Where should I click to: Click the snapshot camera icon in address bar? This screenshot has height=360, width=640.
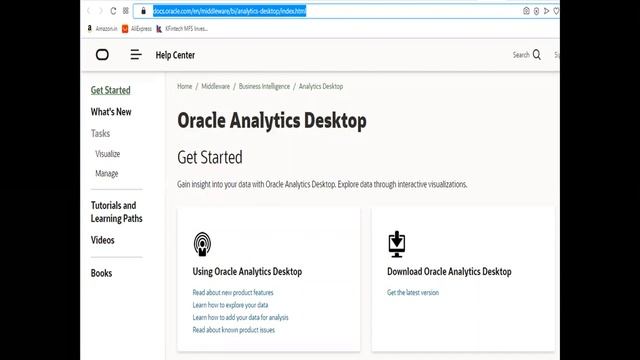[526, 11]
